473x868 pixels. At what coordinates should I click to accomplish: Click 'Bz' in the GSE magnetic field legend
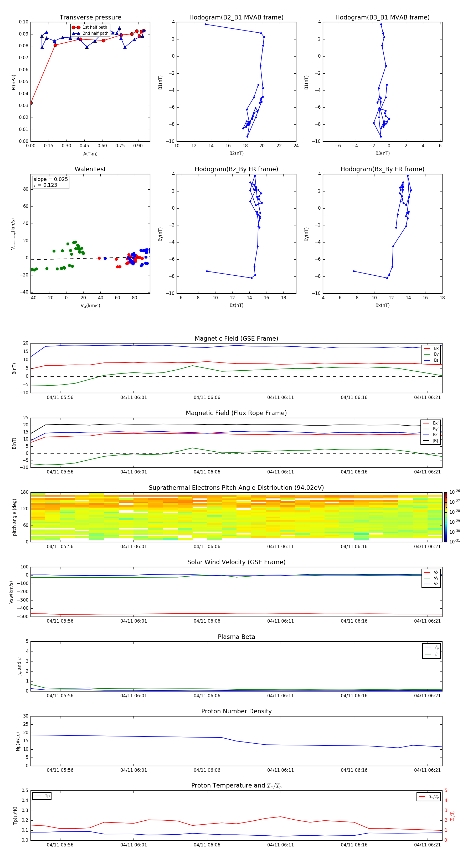[431, 361]
